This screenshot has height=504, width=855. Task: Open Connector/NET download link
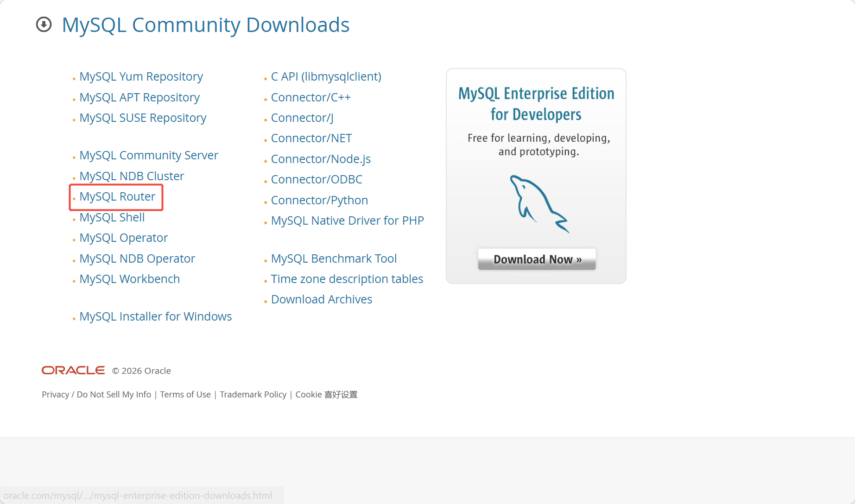tap(311, 138)
